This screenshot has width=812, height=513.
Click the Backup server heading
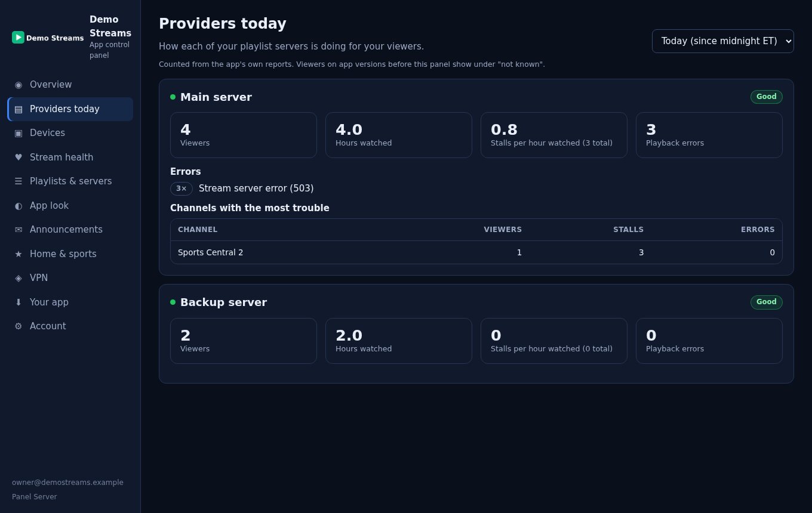pyautogui.click(x=223, y=302)
